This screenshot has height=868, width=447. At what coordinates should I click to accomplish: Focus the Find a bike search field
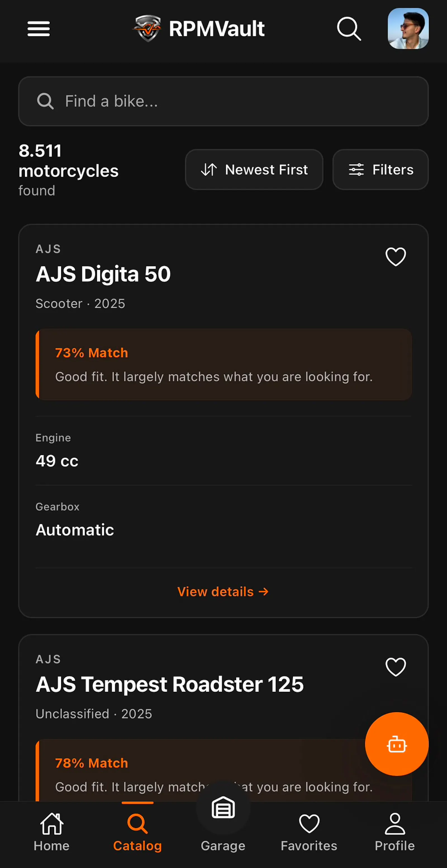click(x=223, y=101)
